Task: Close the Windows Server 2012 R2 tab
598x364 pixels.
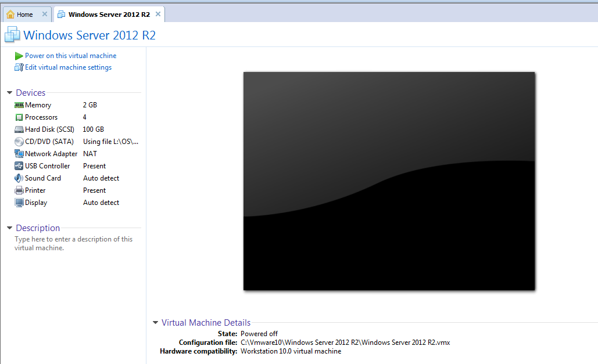Action: [158, 14]
